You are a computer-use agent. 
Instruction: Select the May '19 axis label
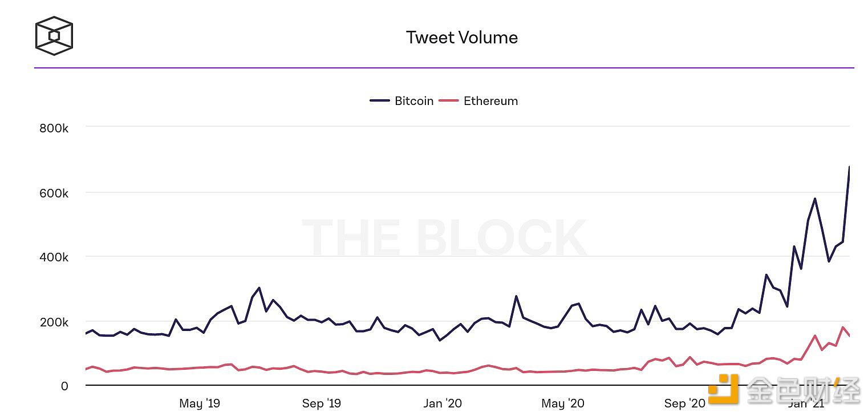click(200, 403)
